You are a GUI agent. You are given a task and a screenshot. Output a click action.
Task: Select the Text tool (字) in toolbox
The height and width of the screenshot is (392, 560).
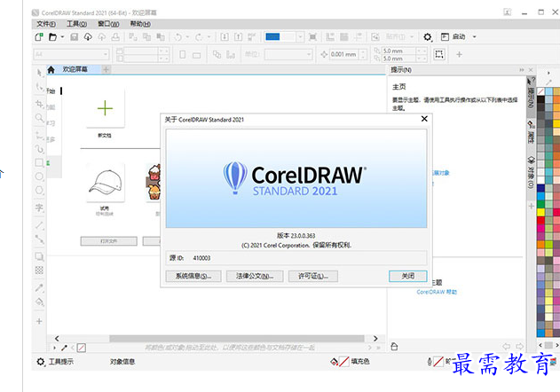39,208
